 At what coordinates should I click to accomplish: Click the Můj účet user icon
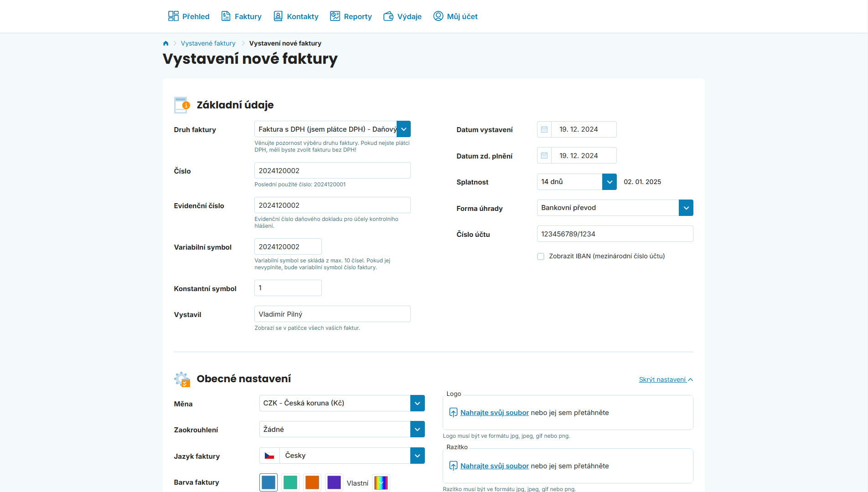tap(438, 16)
